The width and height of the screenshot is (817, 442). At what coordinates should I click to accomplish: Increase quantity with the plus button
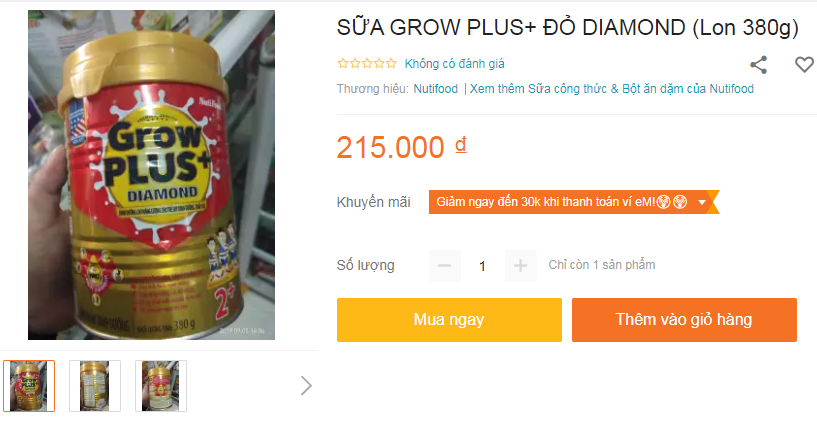click(521, 266)
